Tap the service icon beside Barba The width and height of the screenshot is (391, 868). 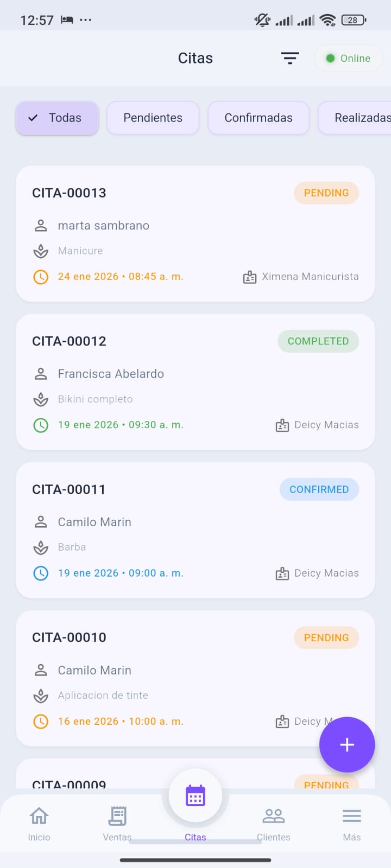(41, 547)
